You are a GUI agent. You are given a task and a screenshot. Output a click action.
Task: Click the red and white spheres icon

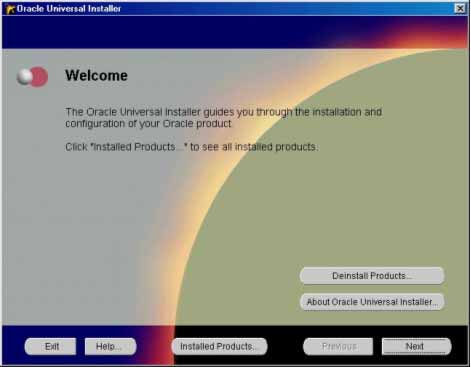click(32, 77)
